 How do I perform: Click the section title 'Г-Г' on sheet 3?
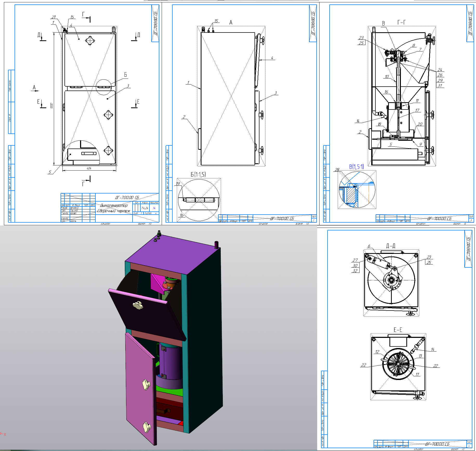(x=401, y=22)
